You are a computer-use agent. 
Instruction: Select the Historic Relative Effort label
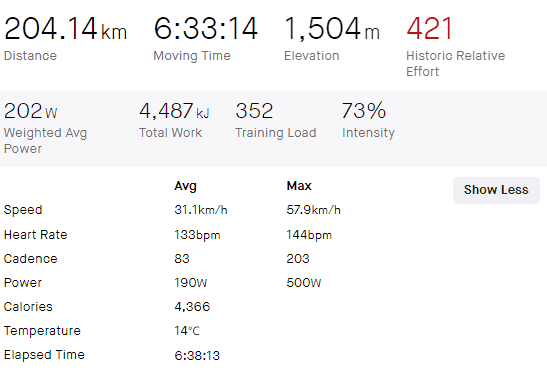455,64
